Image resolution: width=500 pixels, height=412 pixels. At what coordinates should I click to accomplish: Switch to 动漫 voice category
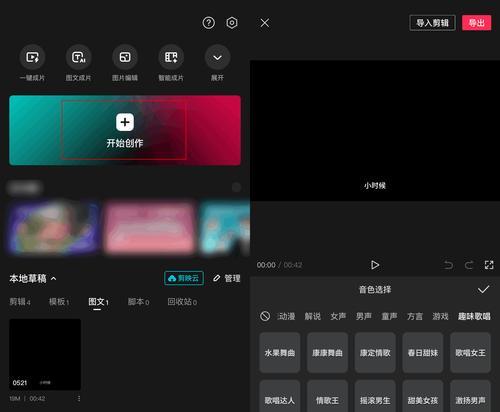[286, 316]
